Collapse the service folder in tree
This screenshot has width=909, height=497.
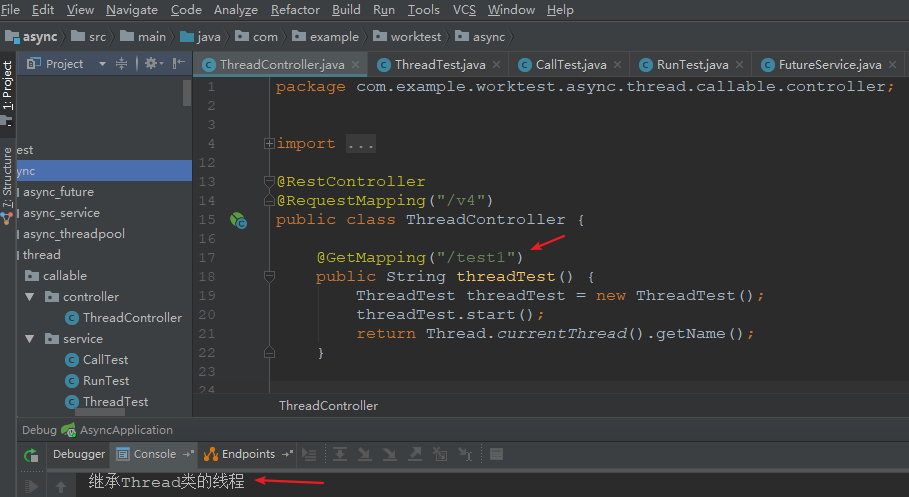(x=30, y=339)
